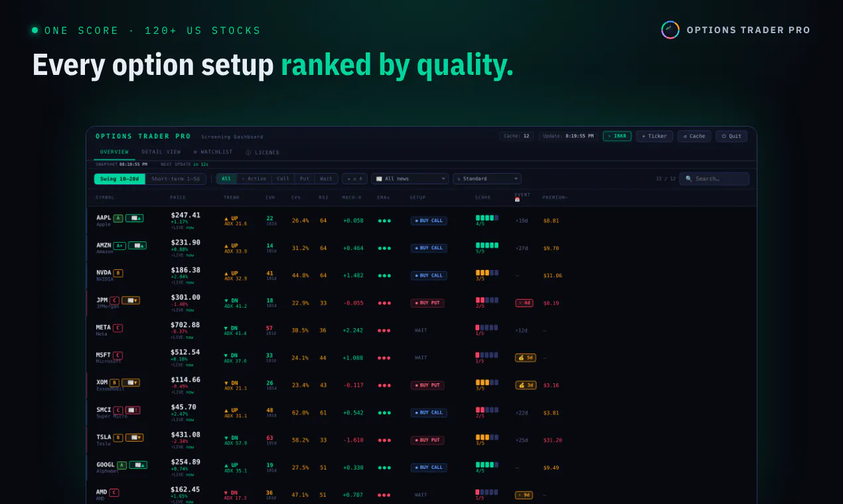843x504 pixels.
Task: Sort by IVR column header
Action: point(270,198)
